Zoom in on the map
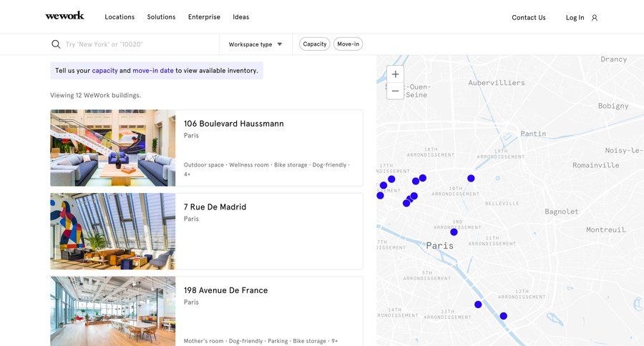This screenshot has height=346, width=644. coord(395,74)
